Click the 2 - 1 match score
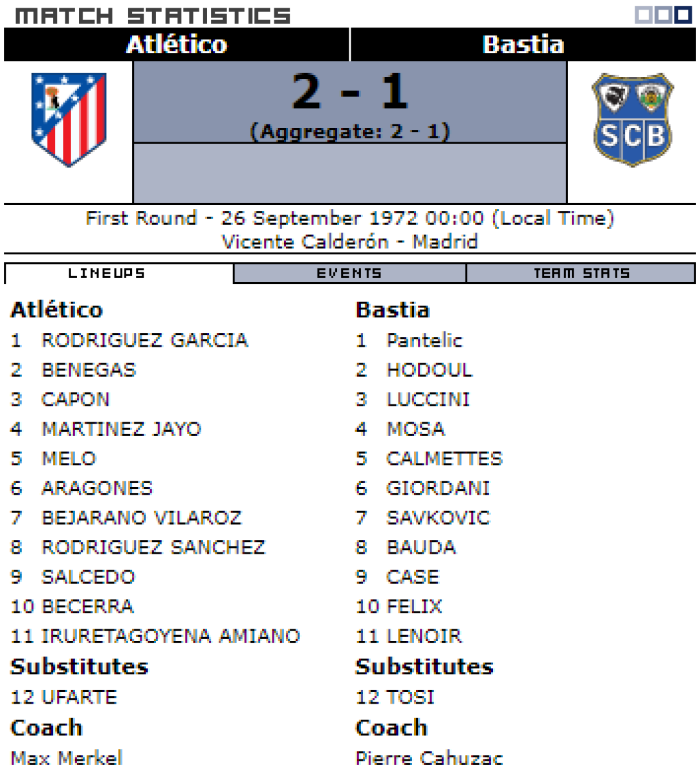The width and height of the screenshot is (700, 769). point(350,92)
